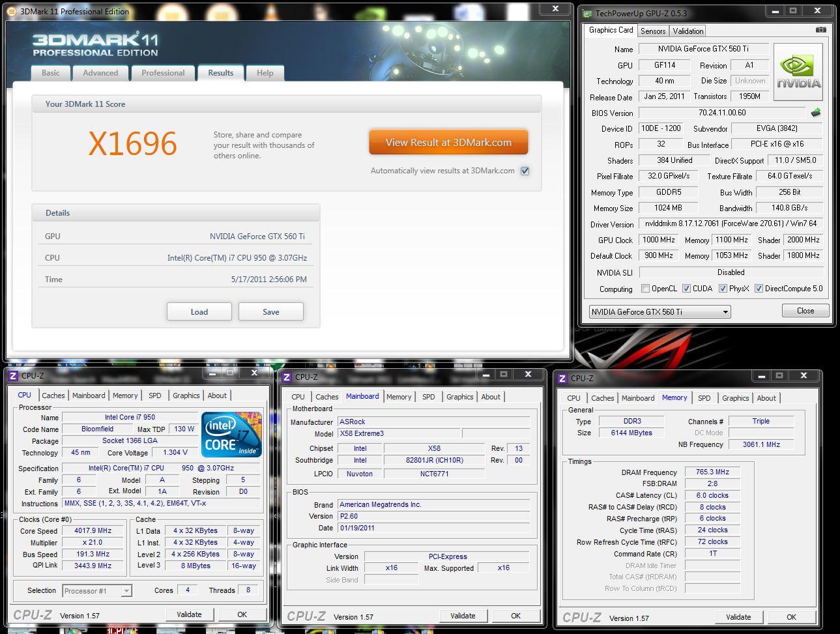
Task: Open About tab in CPU-Z Memory window
Action: (766, 398)
